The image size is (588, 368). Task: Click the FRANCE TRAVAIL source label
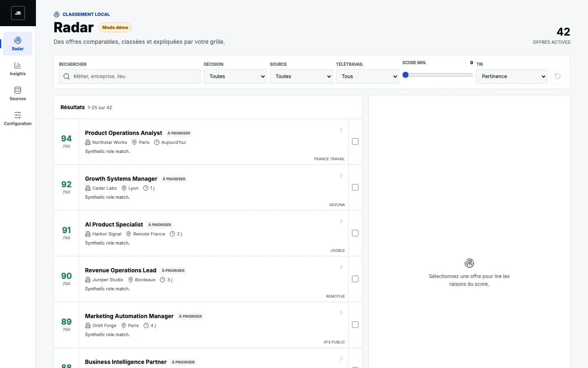point(330,159)
